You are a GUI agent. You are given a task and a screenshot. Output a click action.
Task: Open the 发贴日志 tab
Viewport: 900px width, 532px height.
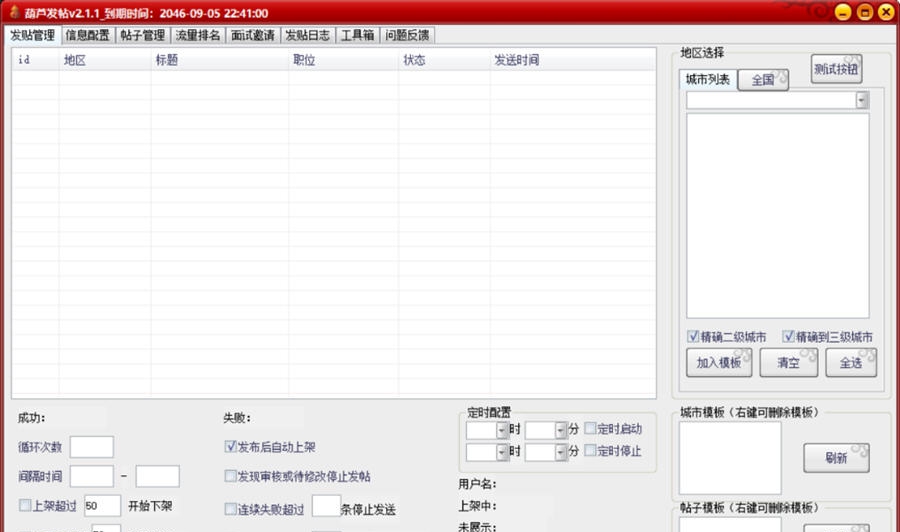pyautogui.click(x=308, y=35)
